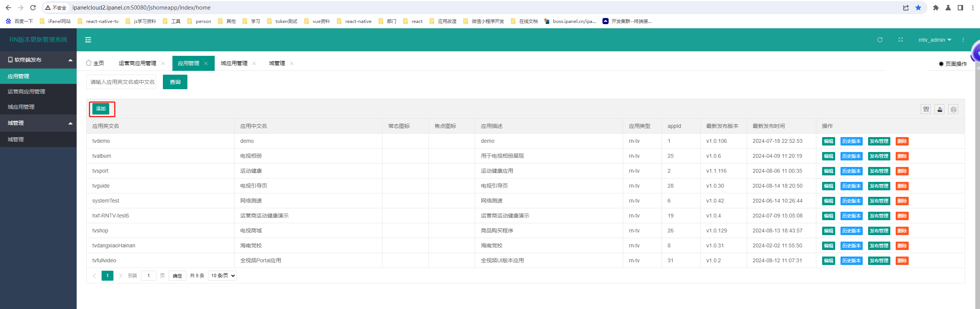This screenshot has height=309, width=980.
Task: Click the table export icon
Action: tap(940, 110)
